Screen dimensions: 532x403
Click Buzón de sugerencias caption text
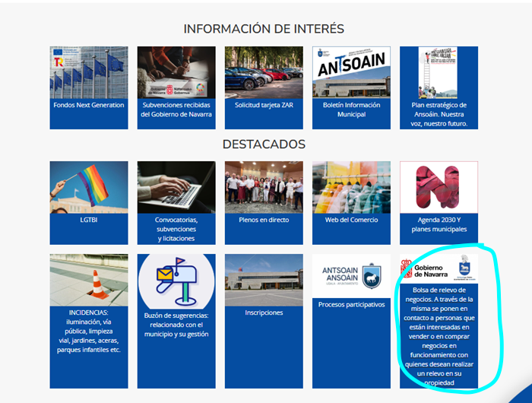pyautogui.click(x=176, y=325)
